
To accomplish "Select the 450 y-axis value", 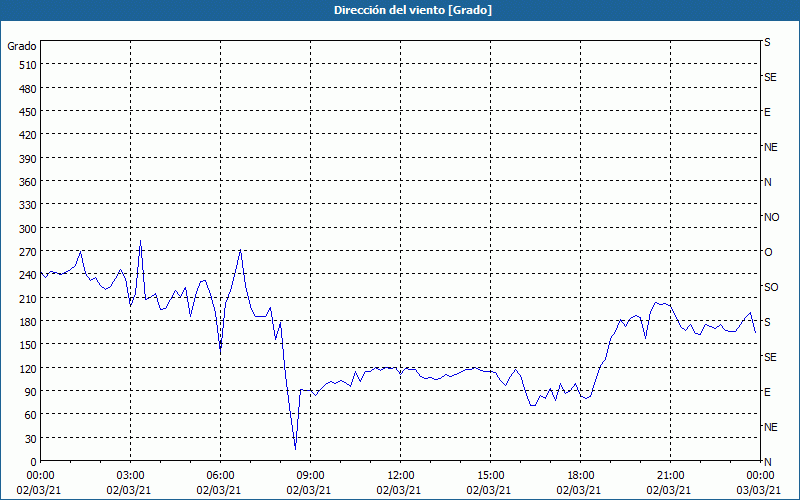I will point(28,112).
